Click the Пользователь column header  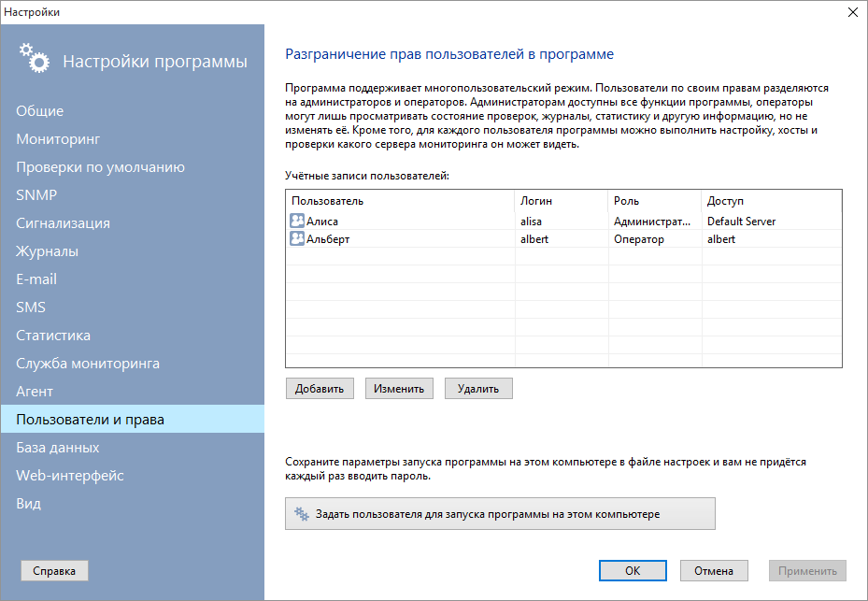tap(400, 201)
